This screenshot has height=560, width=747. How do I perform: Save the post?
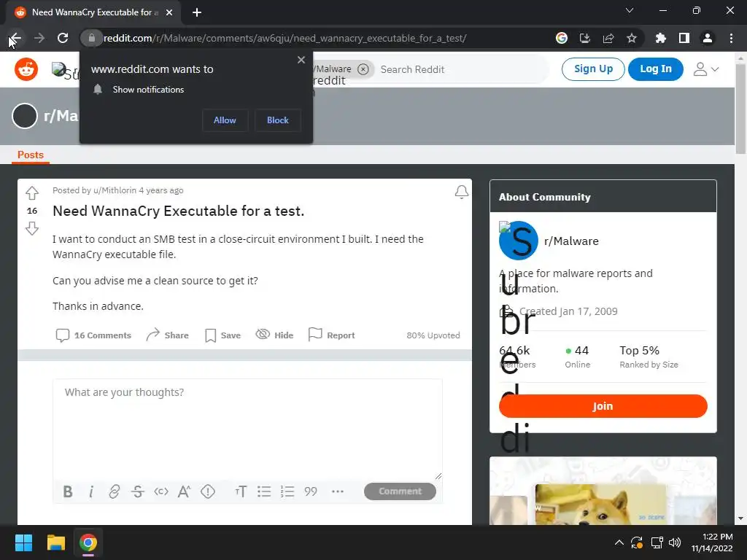click(222, 335)
